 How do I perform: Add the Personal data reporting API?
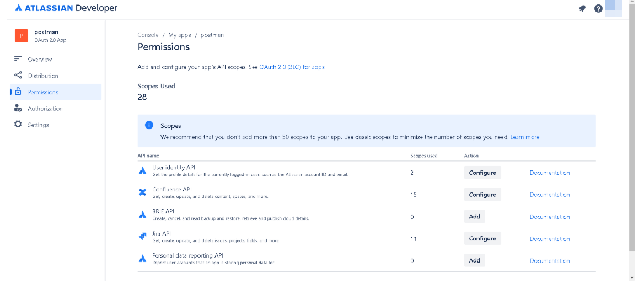pyautogui.click(x=474, y=260)
